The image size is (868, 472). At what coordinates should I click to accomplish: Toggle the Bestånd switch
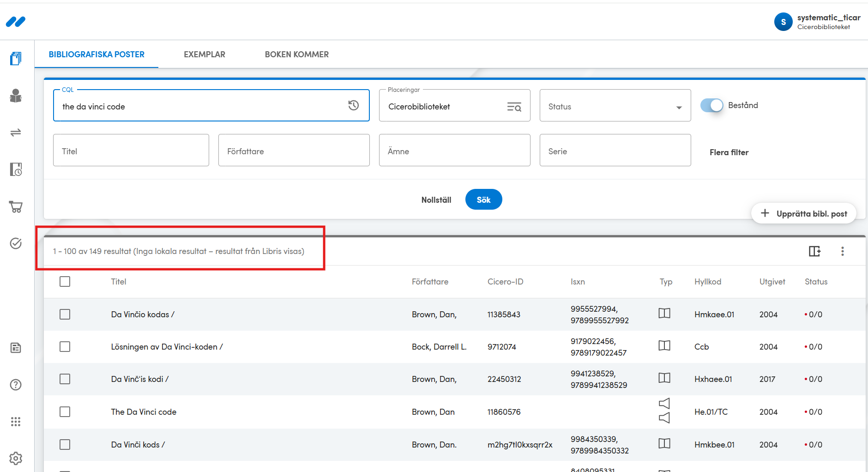point(711,105)
